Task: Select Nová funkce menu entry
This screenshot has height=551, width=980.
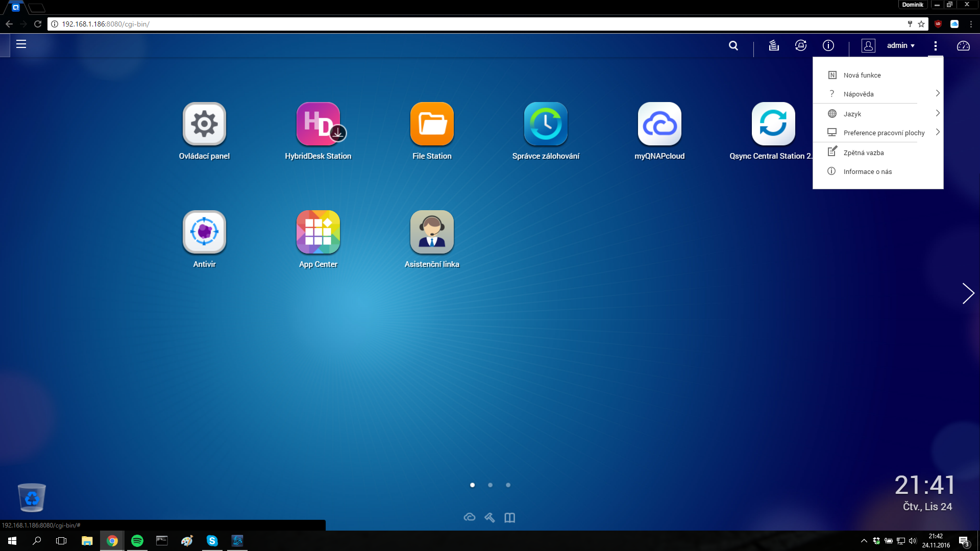Action: [862, 75]
